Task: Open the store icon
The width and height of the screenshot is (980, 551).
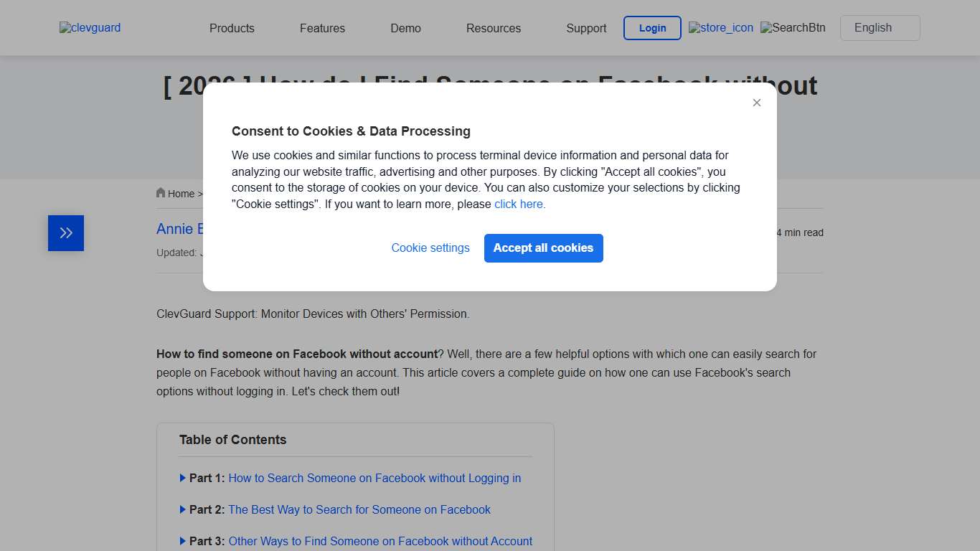Action: (x=720, y=28)
